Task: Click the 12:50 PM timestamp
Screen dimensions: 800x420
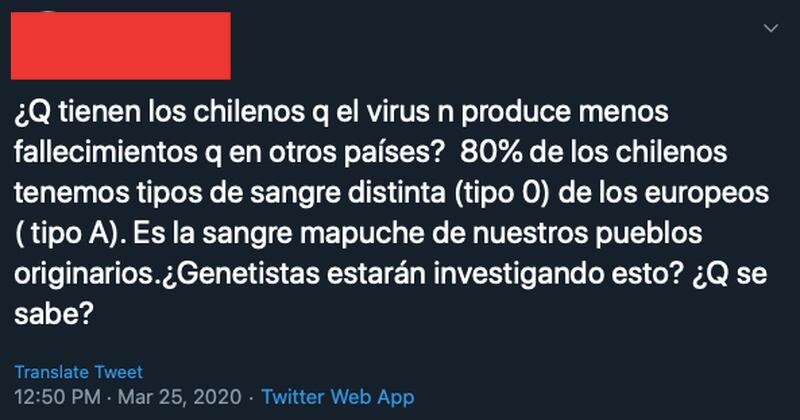Action: coord(57,397)
